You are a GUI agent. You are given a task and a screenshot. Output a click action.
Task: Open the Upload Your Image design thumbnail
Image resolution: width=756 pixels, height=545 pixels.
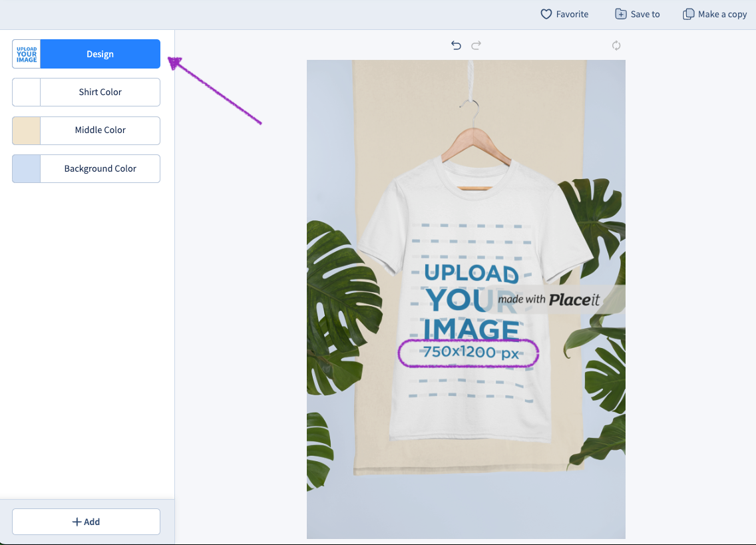27,54
